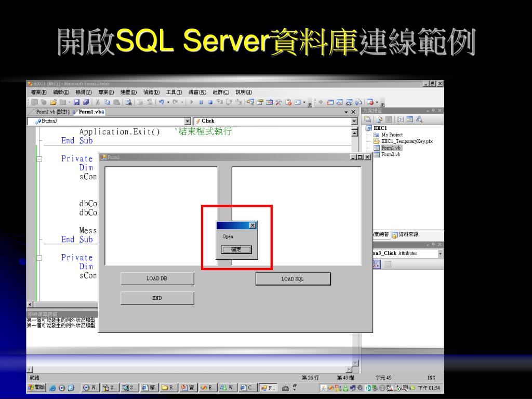Viewport: 532px width, 399px height.
Task: Click the clock showing 下午 01:54
Action: click(x=429, y=388)
